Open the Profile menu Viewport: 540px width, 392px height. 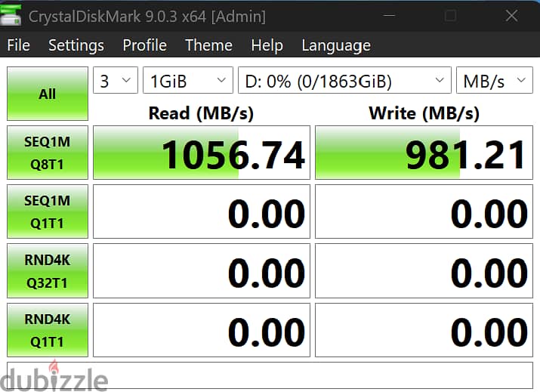(x=145, y=45)
